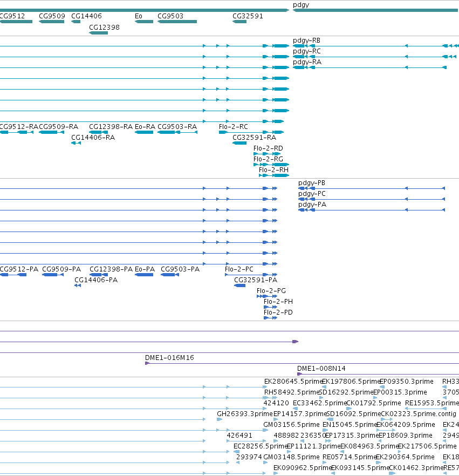This screenshot has height=476, width=459.
Task: Click the CG9503-PA protein label
Action: click(180, 269)
